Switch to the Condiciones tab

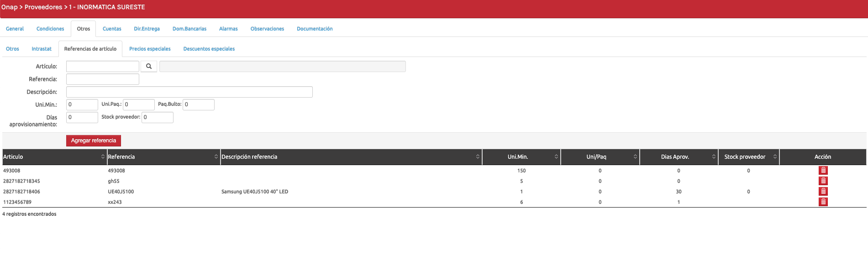coord(50,29)
